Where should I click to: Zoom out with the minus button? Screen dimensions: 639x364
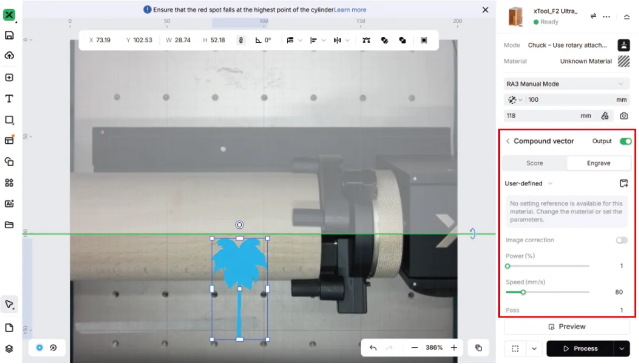[414, 348]
